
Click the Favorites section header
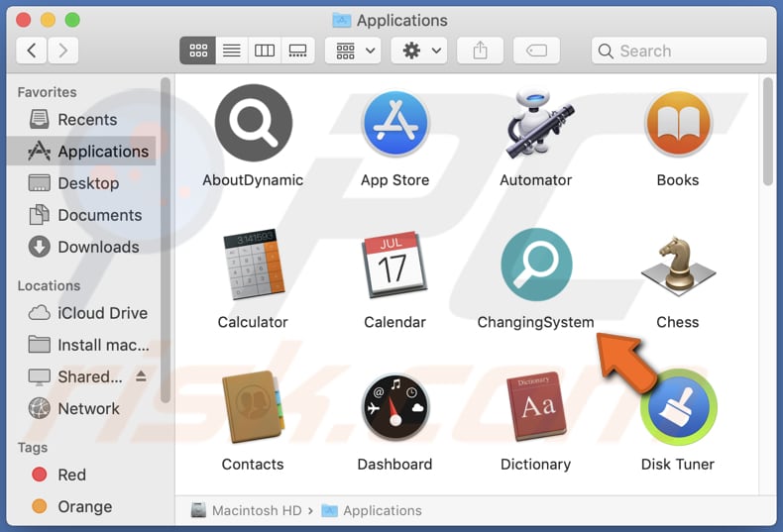click(47, 92)
